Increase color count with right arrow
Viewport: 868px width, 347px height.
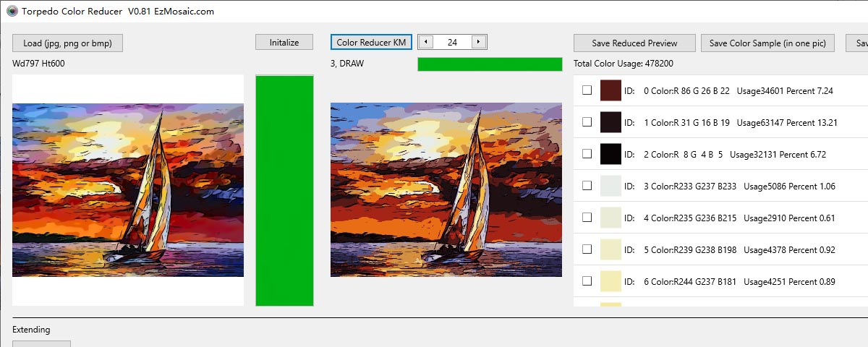tap(479, 43)
